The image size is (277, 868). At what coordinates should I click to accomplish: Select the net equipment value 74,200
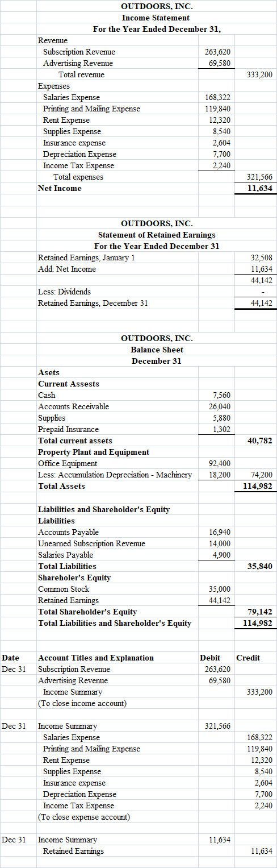(262, 475)
